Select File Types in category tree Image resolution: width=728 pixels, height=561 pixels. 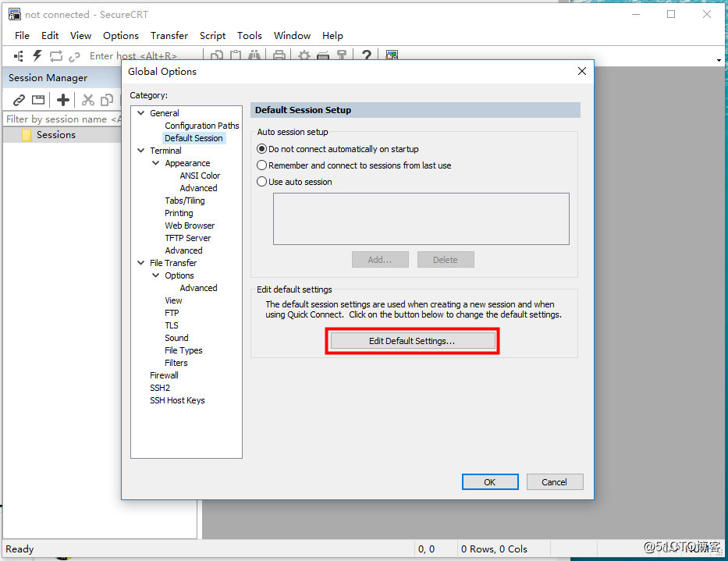(x=183, y=350)
